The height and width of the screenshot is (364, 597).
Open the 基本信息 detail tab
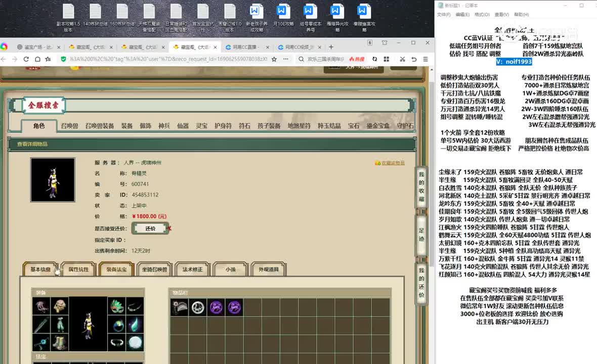pyautogui.click(x=40, y=269)
